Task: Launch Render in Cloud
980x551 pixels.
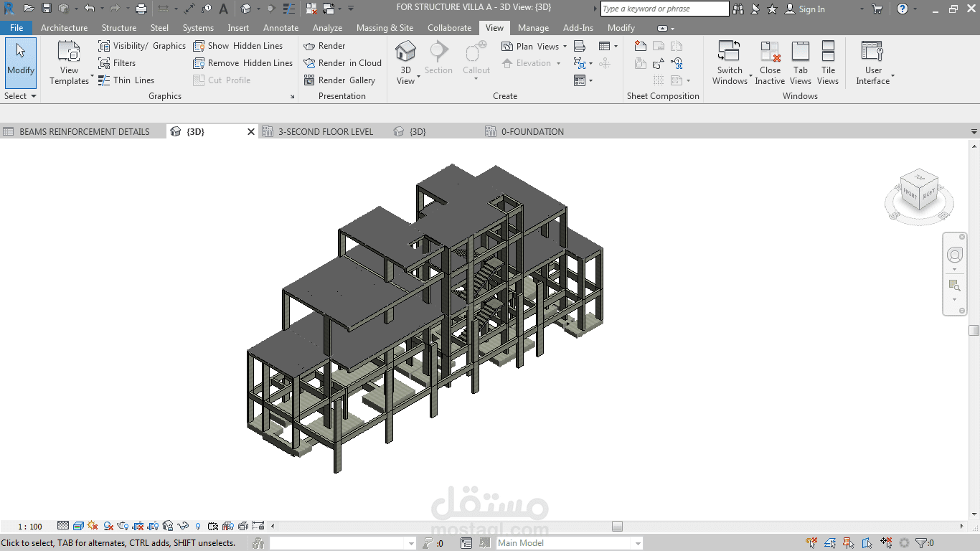Action: tap(342, 63)
